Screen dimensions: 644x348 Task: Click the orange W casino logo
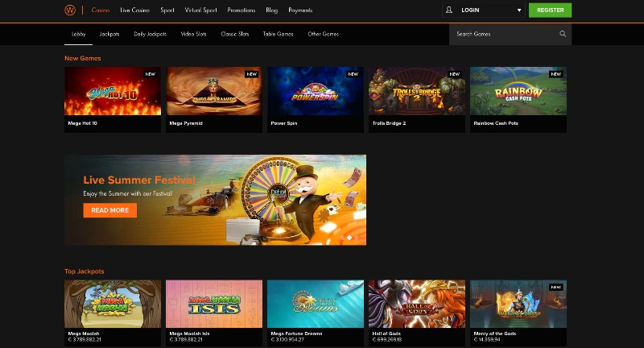click(x=70, y=10)
